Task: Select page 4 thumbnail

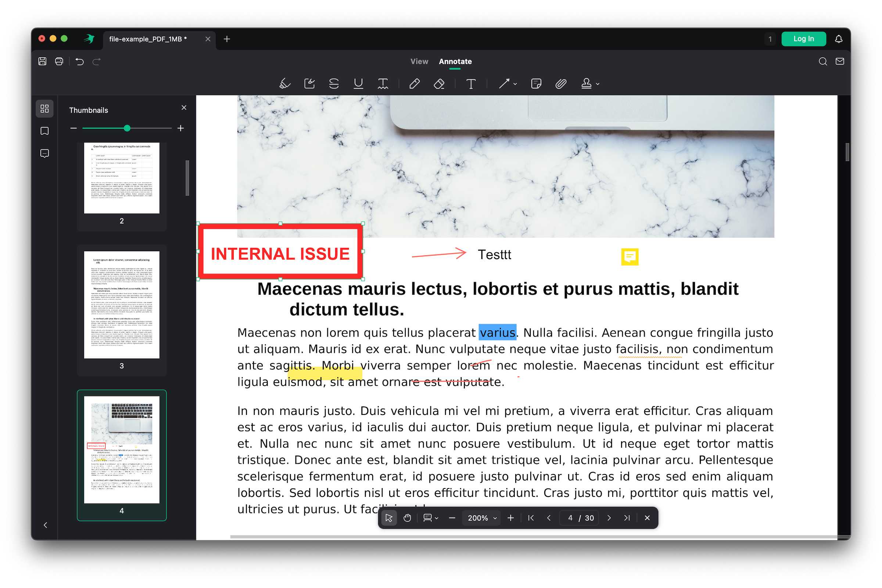Action: pyautogui.click(x=122, y=450)
